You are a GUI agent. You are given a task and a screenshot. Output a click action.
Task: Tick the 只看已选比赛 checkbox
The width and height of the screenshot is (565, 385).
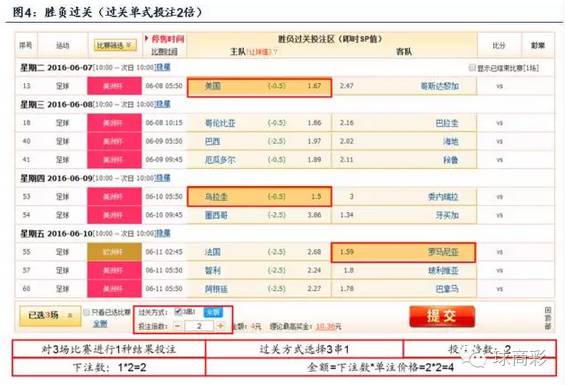tap(86, 312)
